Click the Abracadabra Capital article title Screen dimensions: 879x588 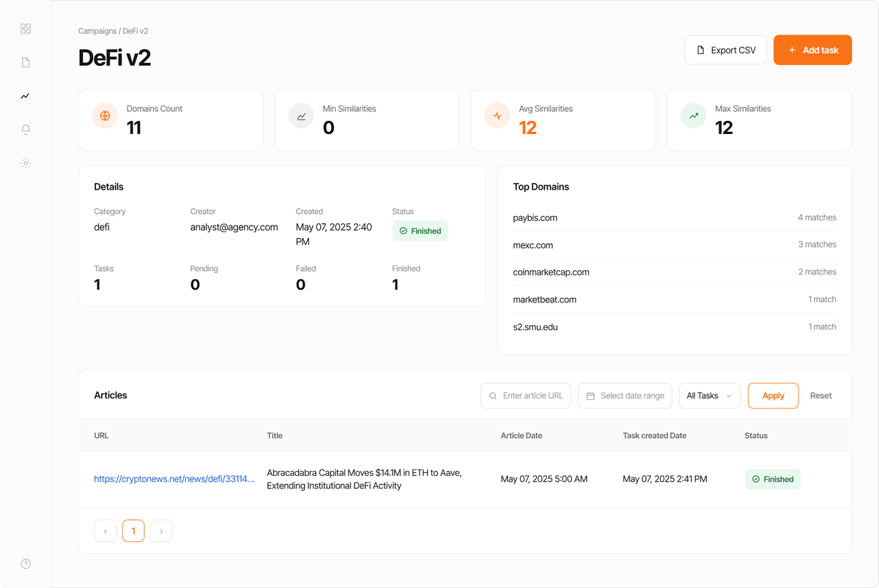coord(364,479)
